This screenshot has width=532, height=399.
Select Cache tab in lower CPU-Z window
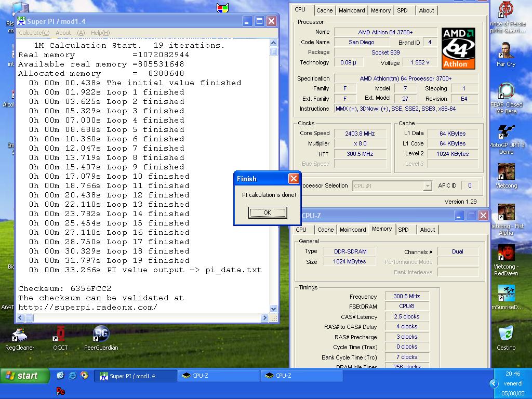(325, 230)
